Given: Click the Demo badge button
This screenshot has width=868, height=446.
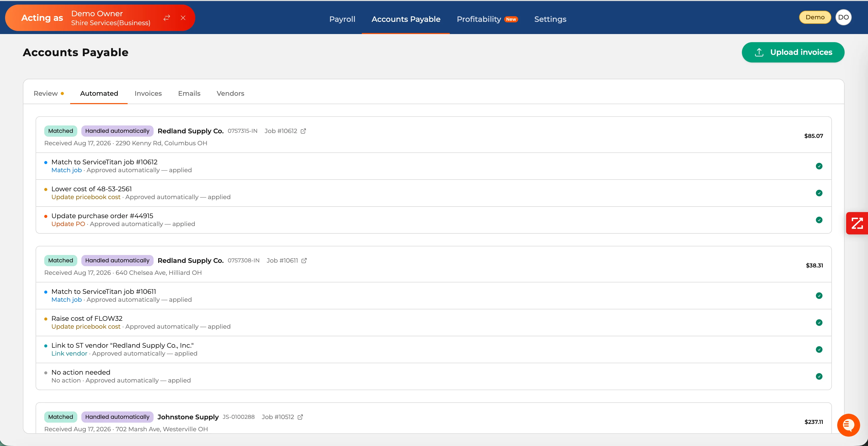Looking at the screenshot, I should (x=815, y=18).
